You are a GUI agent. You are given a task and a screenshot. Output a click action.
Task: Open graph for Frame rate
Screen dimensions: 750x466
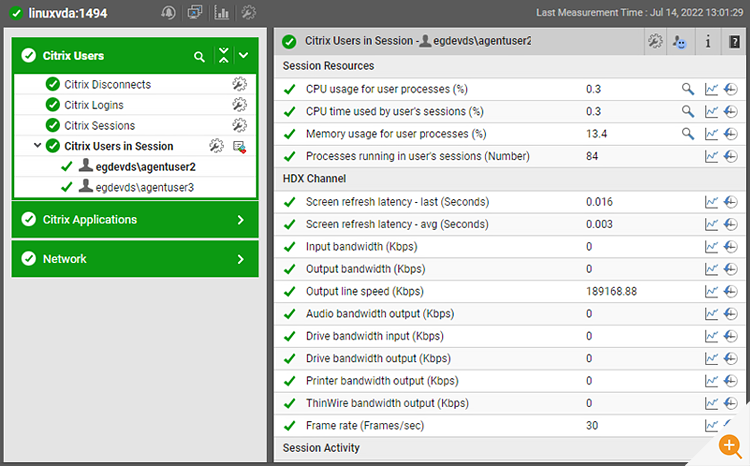tap(711, 425)
